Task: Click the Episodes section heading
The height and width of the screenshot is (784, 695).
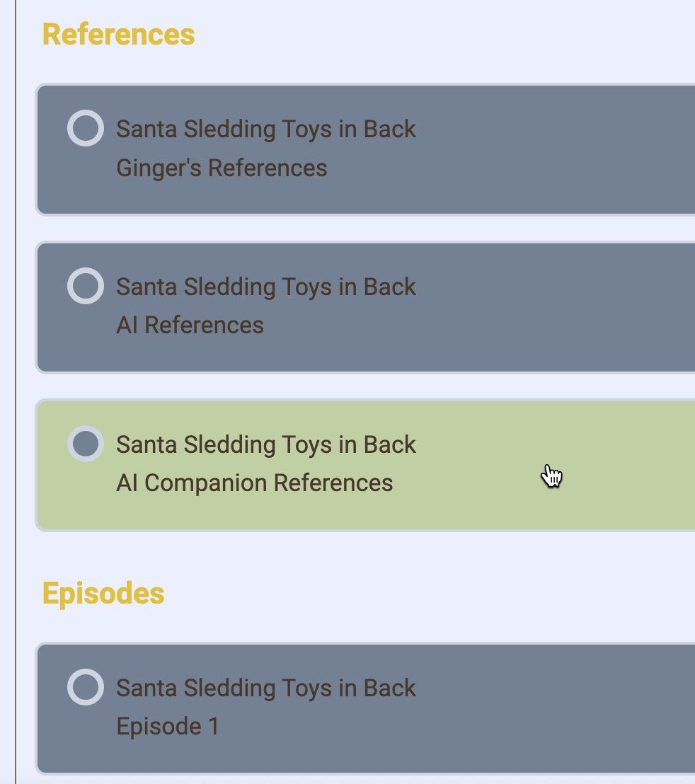Action: click(x=103, y=594)
